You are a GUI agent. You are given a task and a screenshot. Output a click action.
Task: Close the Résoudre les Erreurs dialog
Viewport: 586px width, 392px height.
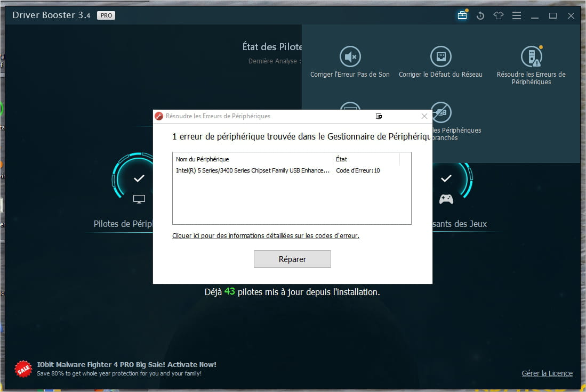[424, 116]
